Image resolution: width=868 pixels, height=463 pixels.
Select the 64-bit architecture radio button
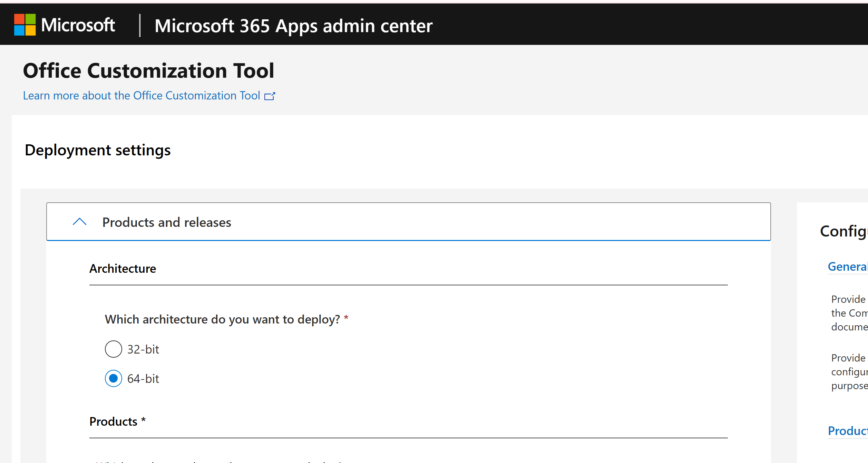point(113,378)
